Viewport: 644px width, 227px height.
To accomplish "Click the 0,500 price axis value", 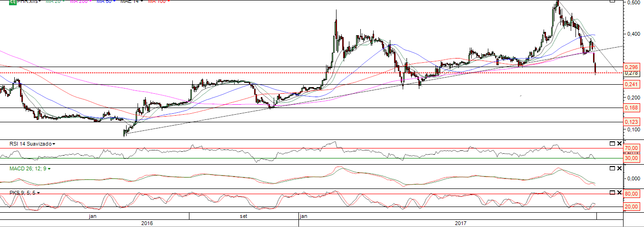I will click(633, 3).
